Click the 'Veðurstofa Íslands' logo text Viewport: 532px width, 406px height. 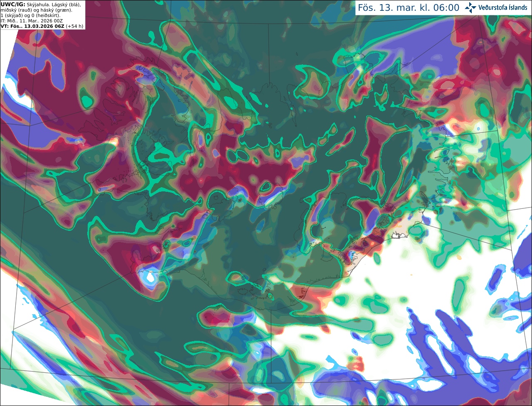coord(503,7)
